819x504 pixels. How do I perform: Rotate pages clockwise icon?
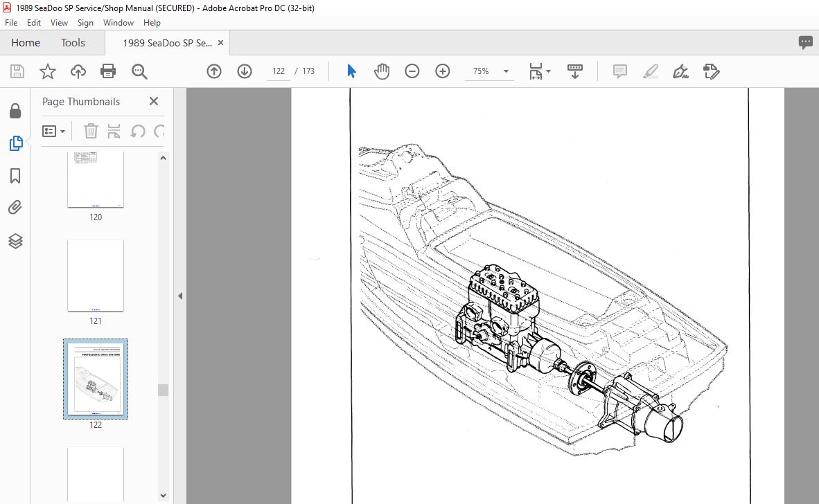point(159,131)
